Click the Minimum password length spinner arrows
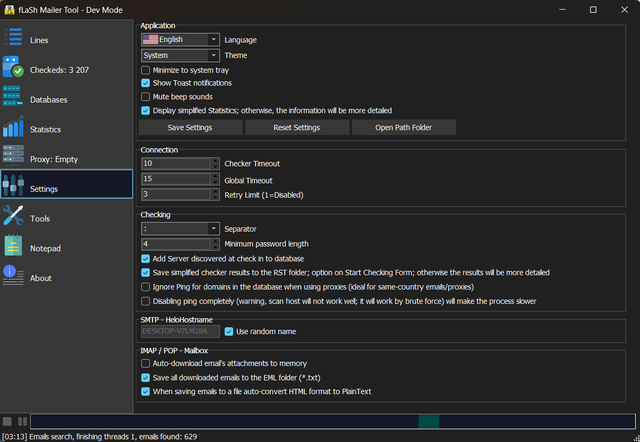 point(215,244)
